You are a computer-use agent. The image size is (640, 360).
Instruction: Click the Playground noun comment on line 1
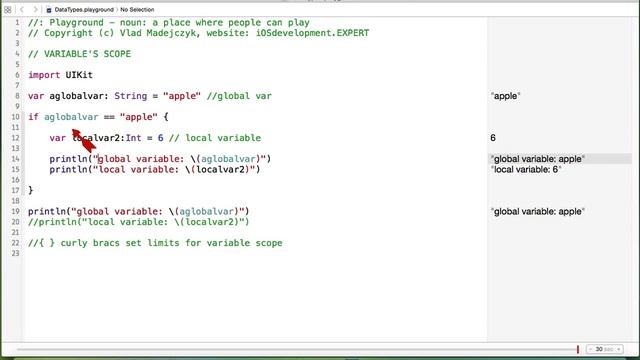point(169,22)
